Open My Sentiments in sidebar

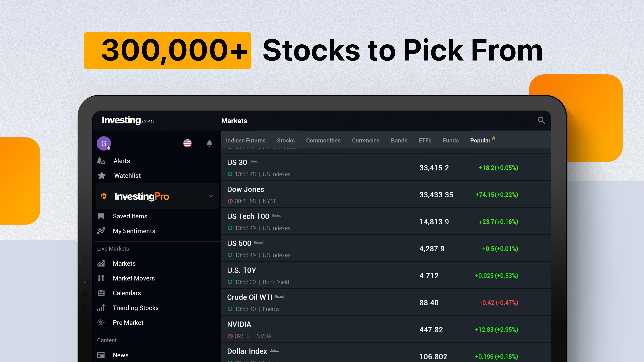tap(134, 231)
